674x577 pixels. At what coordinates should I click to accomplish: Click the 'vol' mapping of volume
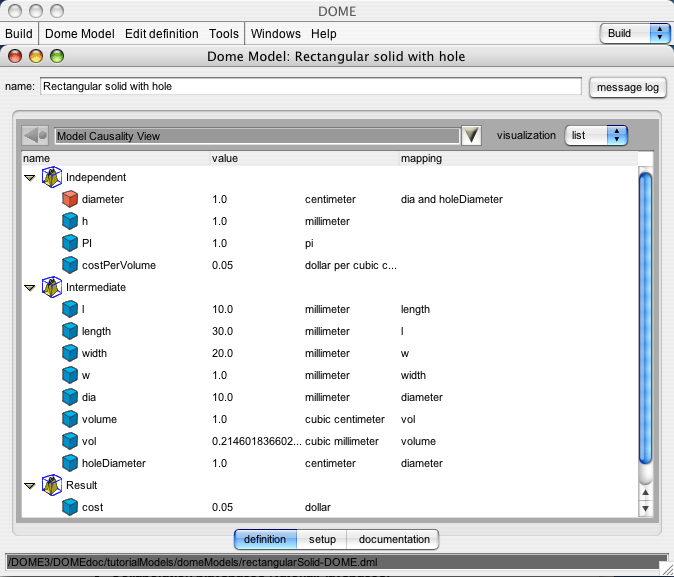tap(408, 419)
